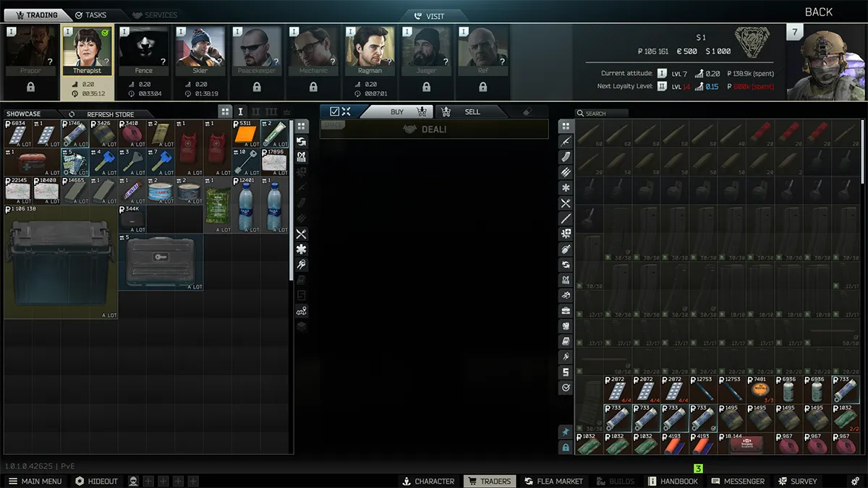868x488 pixels.
Task: Open the Hideout from bottom bar
Action: click(x=97, y=481)
